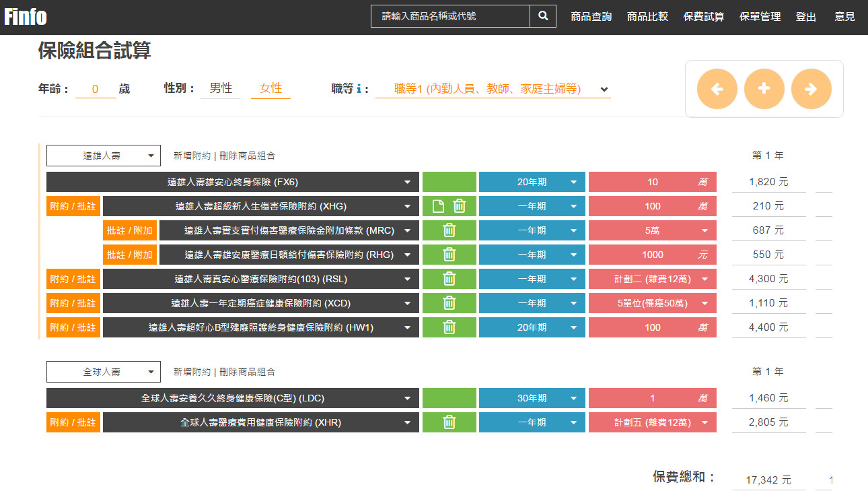Click 批註 / 附加 button on MRC row
This screenshot has width=868, height=491.
(130, 230)
